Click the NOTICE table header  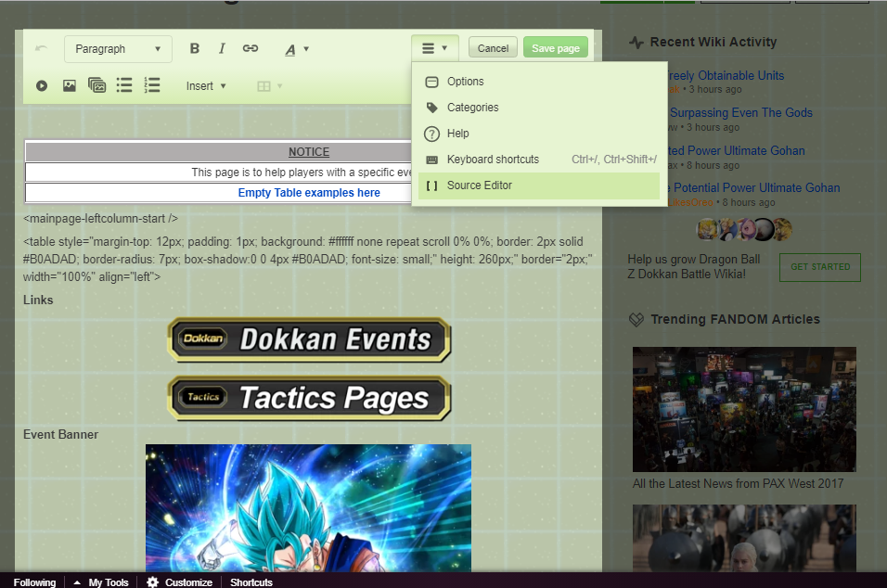(309, 152)
